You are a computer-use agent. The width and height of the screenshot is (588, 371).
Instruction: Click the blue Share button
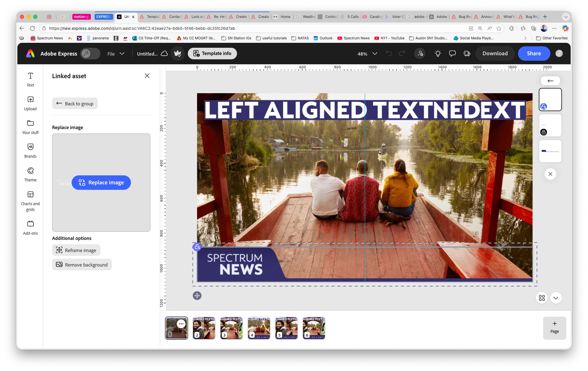pos(534,54)
